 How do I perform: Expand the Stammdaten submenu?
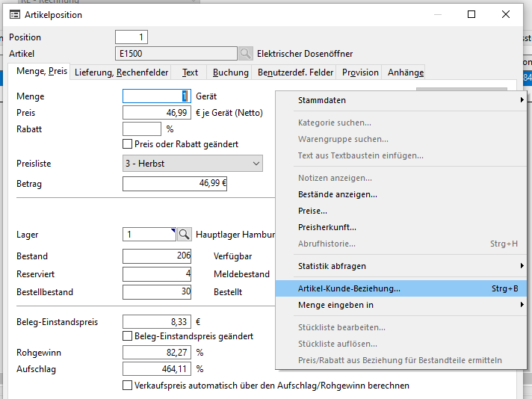tap(409, 100)
